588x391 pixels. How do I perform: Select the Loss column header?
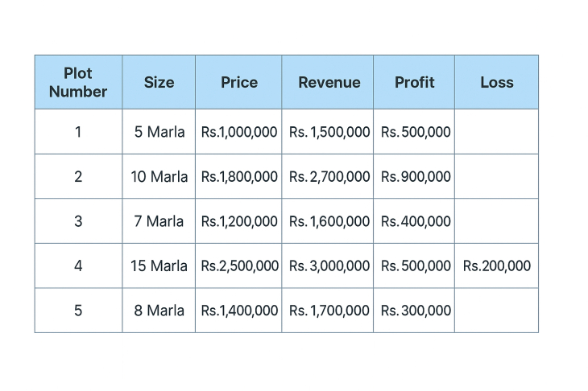click(496, 82)
